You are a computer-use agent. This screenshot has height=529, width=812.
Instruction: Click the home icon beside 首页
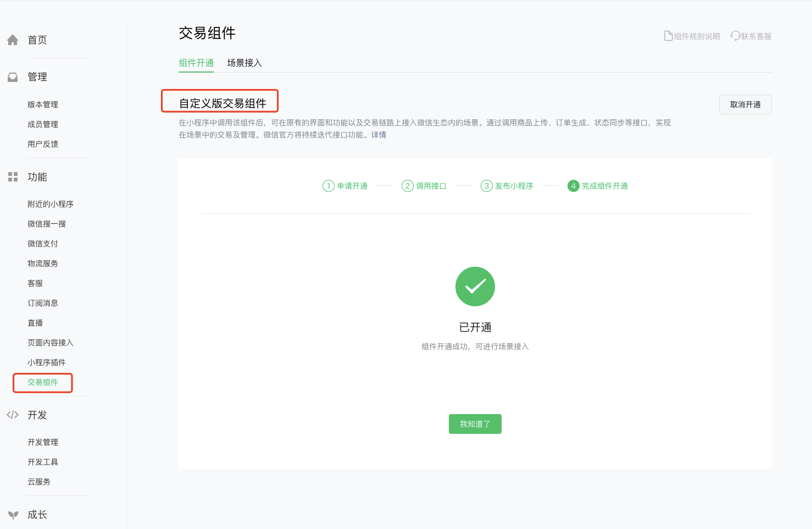[13, 40]
